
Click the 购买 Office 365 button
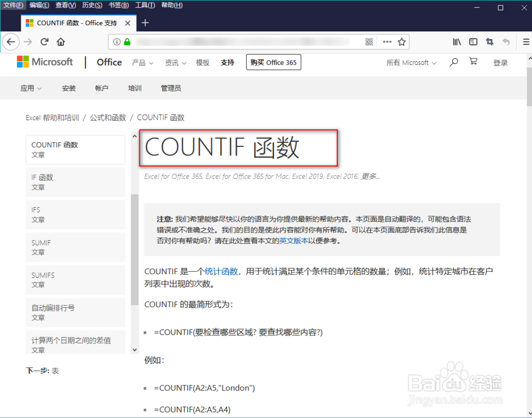273,62
